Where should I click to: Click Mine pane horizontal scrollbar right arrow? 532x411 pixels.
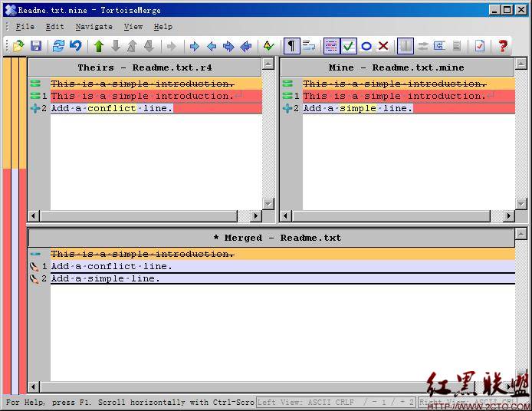508,215
